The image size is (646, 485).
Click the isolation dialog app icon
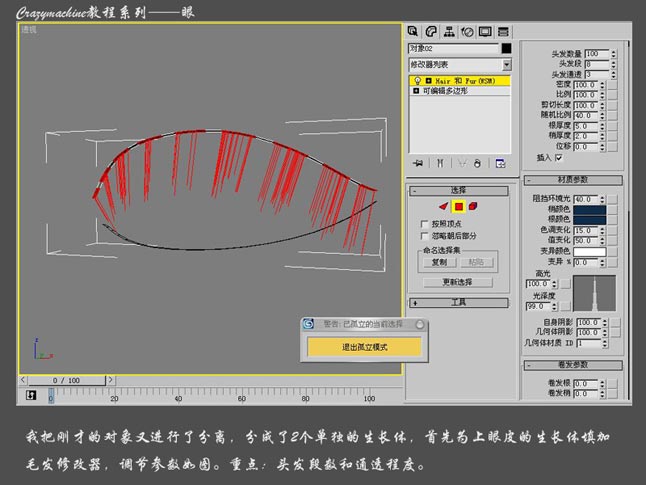(309, 324)
